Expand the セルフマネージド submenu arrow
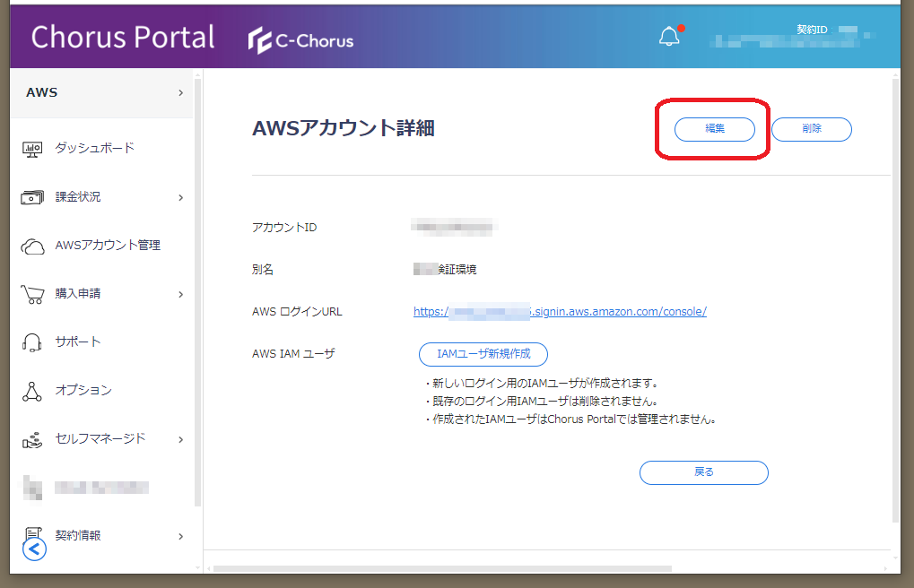 click(x=180, y=439)
